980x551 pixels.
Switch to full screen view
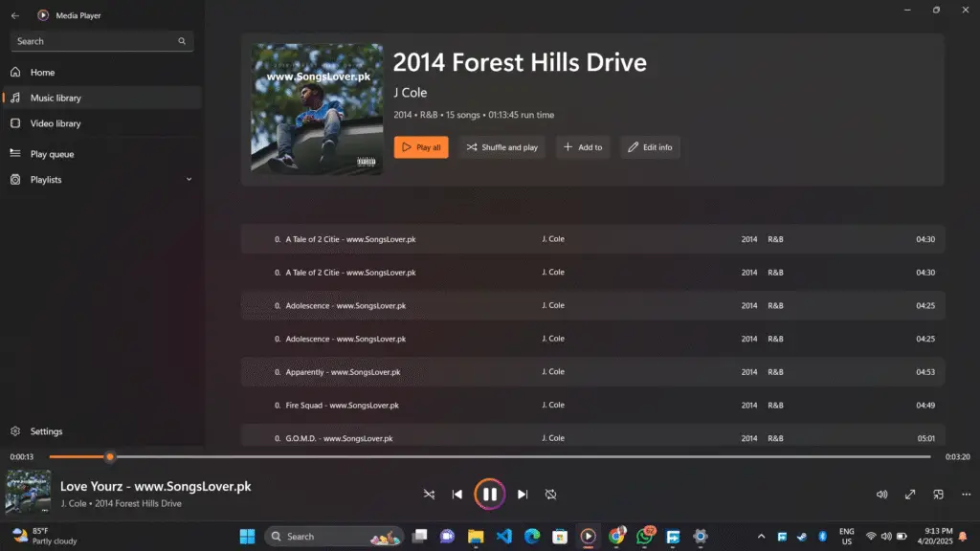[910, 495]
